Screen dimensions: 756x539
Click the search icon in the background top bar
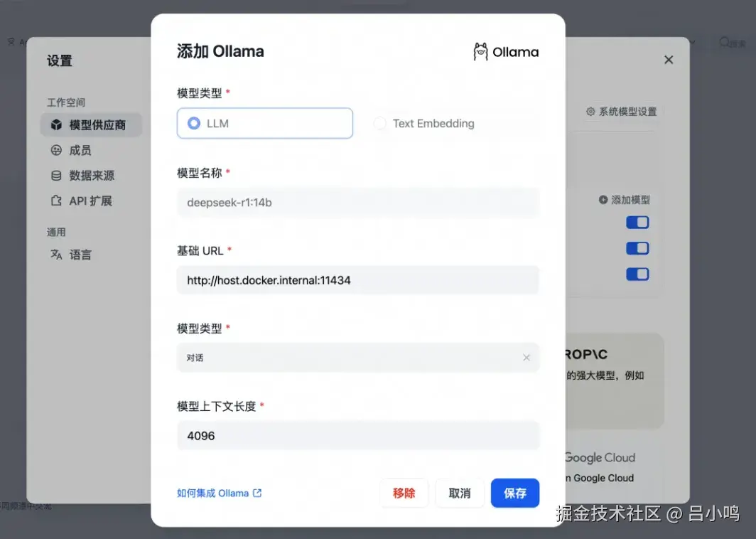tap(724, 43)
